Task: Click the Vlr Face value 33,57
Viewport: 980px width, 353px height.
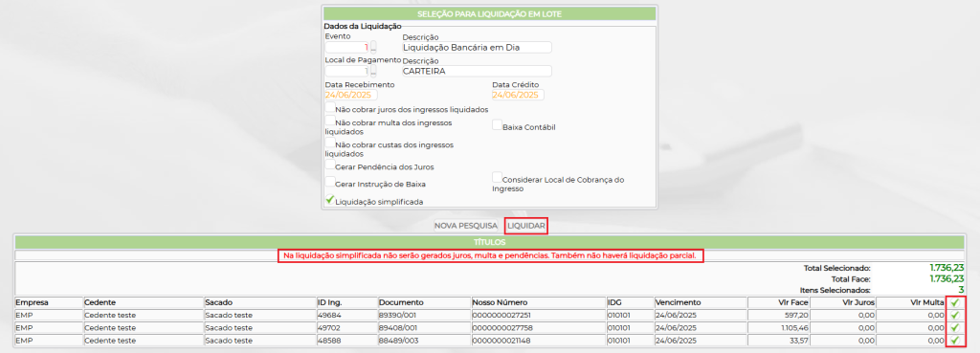Action: tap(779, 341)
